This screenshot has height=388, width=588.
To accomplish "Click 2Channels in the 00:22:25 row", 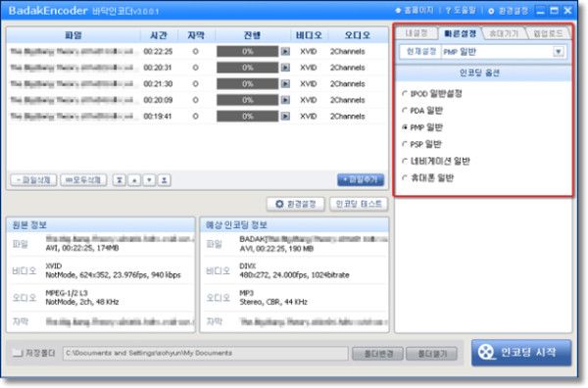I will 348,51.
